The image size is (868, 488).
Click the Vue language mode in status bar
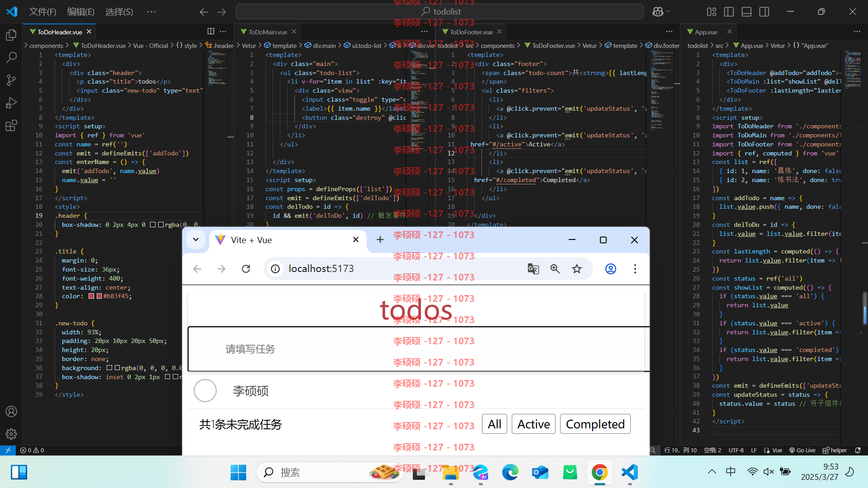click(777, 450)
